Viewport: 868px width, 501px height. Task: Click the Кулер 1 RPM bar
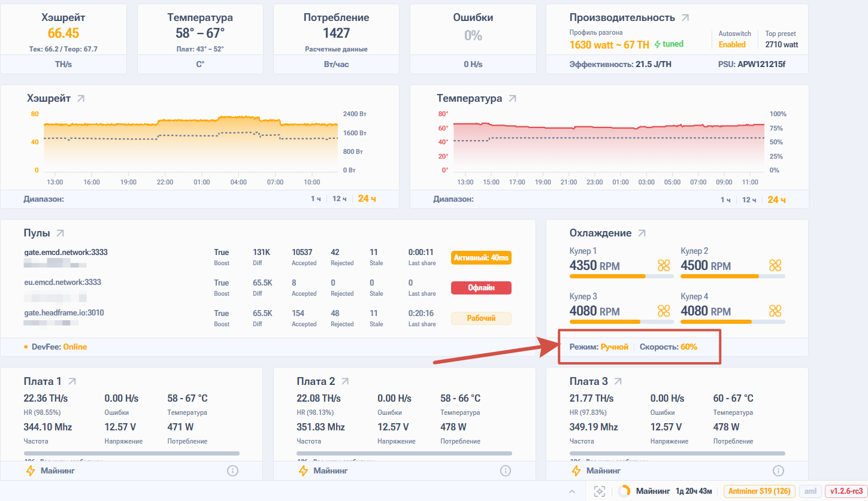621,277
